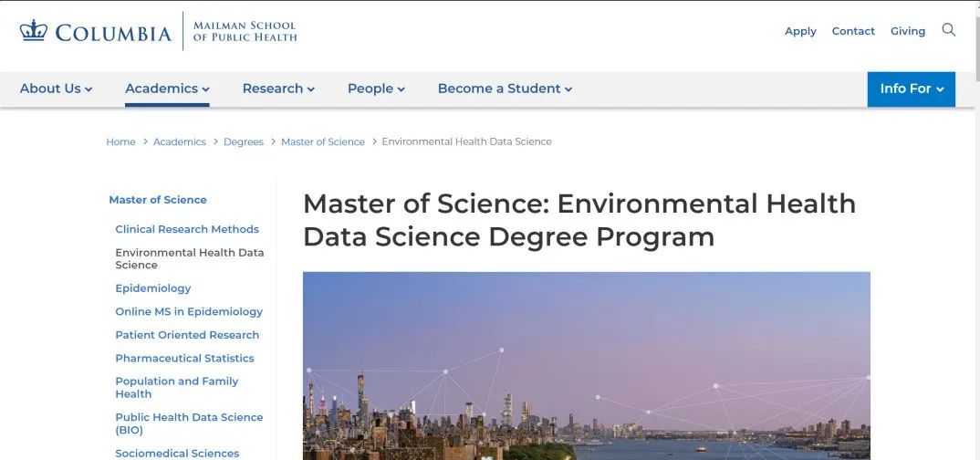Click the Home breadcrumb link
The image size is (980, 460).
pos(120,141)
